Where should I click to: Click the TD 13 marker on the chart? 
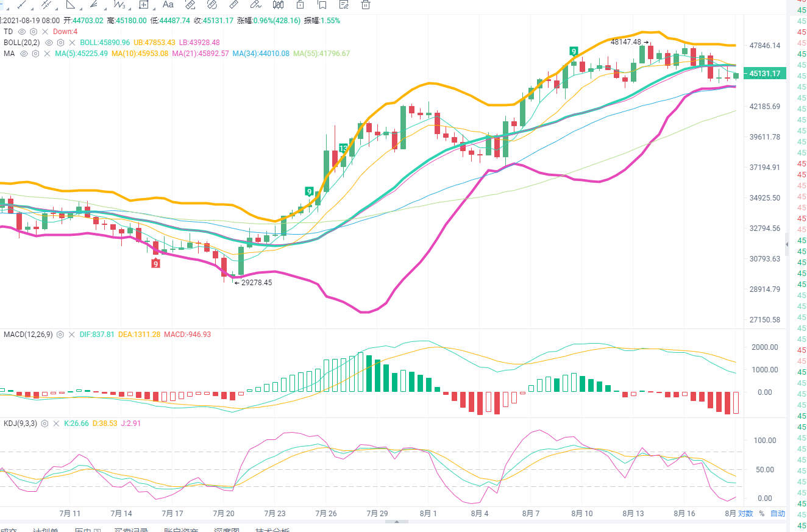pos(343,148)
